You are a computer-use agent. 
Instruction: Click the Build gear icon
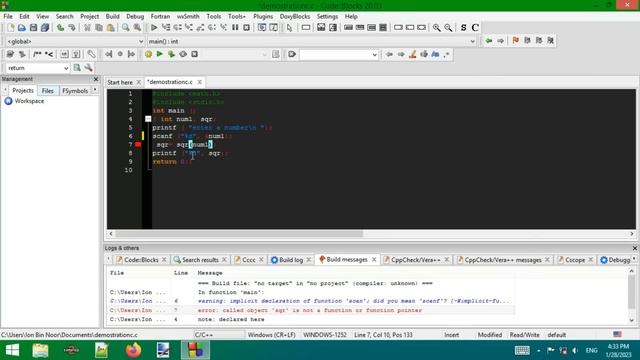(x=148, y=54)
